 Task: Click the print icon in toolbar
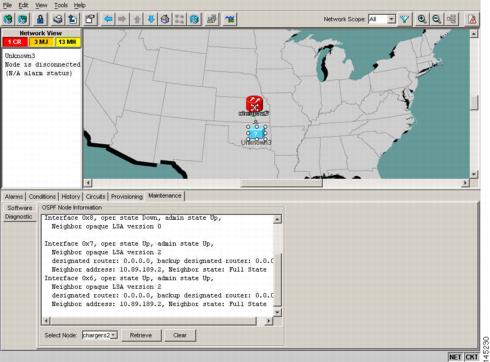(58, 19)
